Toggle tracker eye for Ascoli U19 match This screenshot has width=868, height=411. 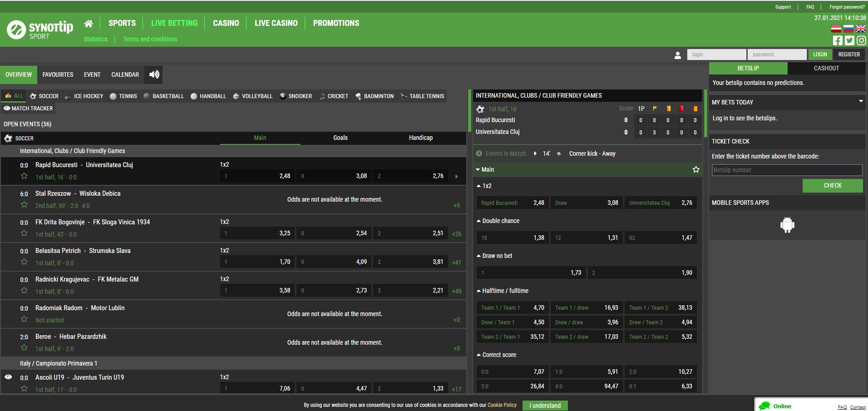click(8, 377)
